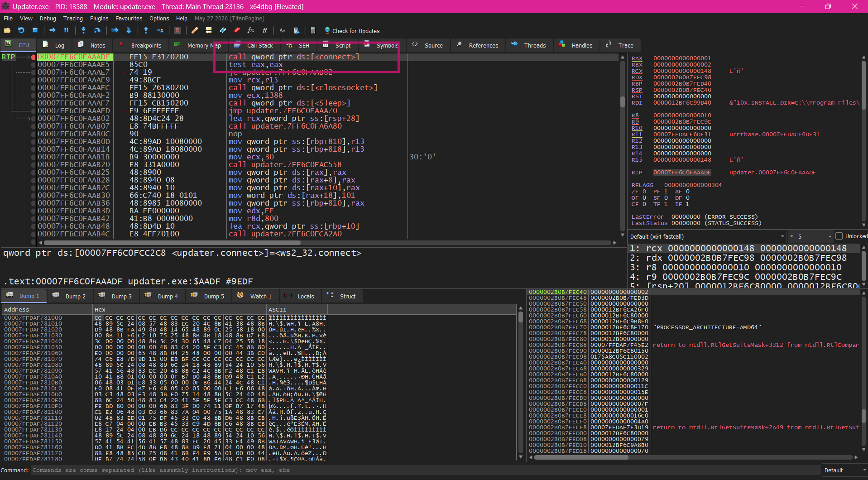Click the disassembly vertical scrollbar thumb
868x480 pixels.
coord(623,101)
